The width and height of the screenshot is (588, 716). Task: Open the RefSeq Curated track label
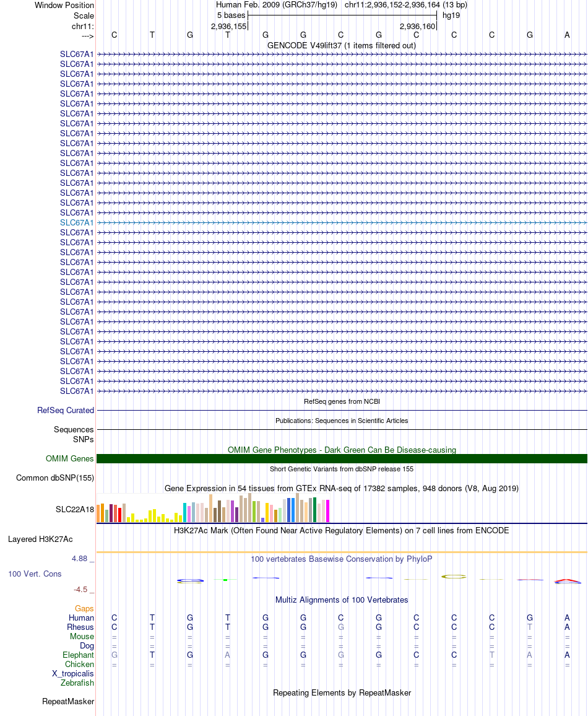pyautogui.click(x=66, y=411)
